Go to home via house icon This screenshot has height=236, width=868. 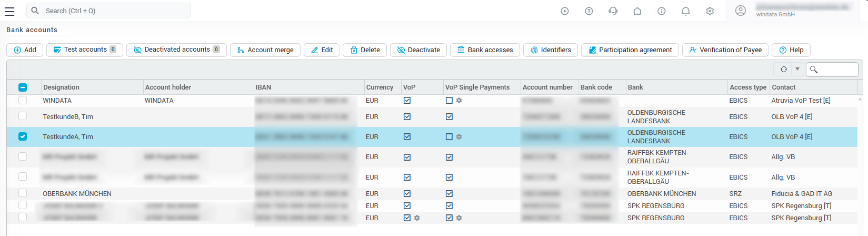click(x=637, y=11)
